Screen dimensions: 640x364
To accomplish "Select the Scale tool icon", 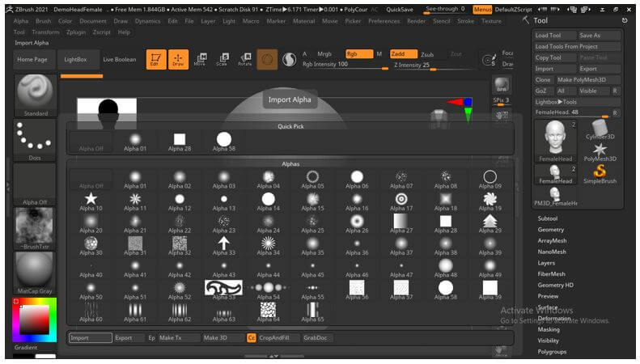I will (x=223, y=60).
